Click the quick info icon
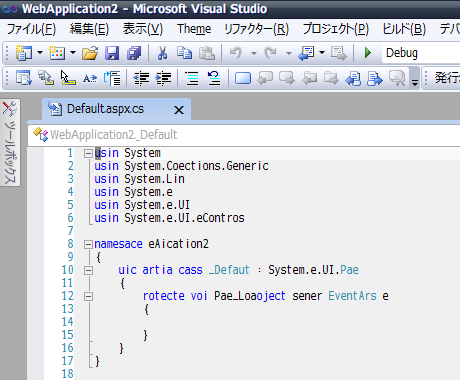The height and width of the screenshot is (380, 460). pos(68,78)
